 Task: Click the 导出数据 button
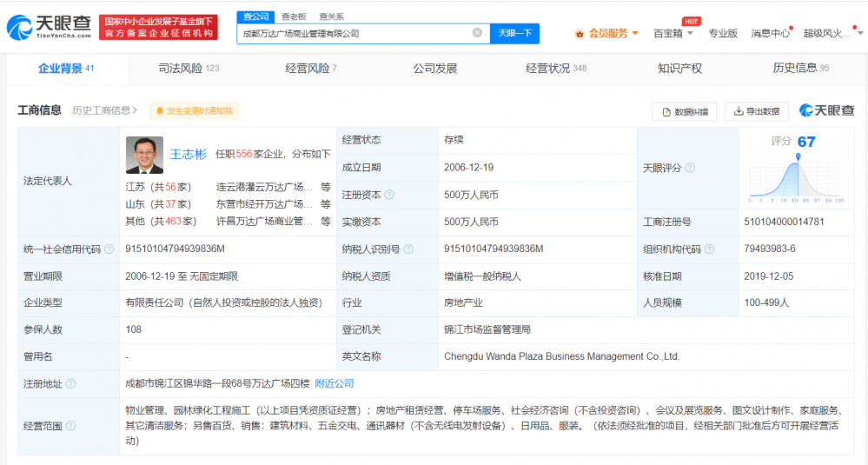point(756,111)
